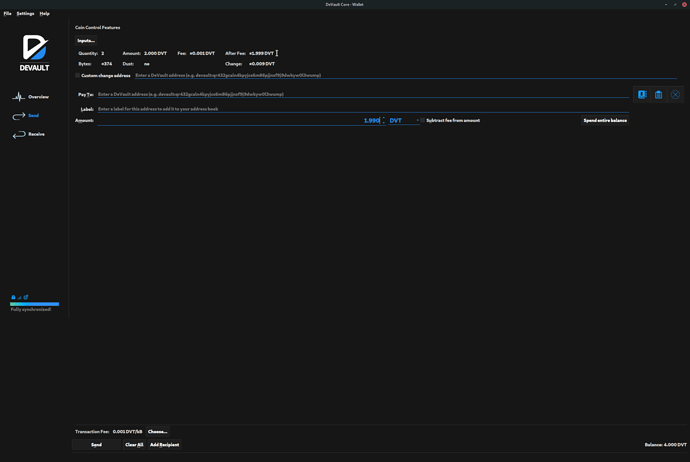Click the network connections signal icon

[x=19, y=297]
